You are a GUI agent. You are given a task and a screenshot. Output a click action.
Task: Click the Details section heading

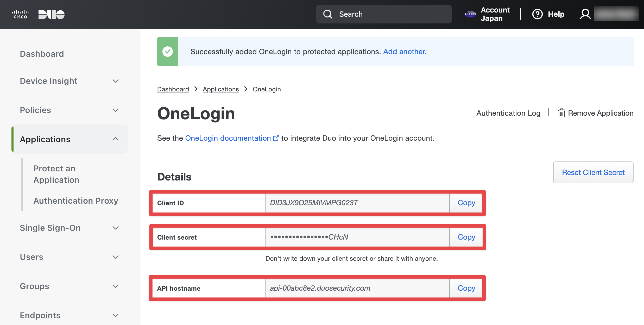[x=174, y=177]
